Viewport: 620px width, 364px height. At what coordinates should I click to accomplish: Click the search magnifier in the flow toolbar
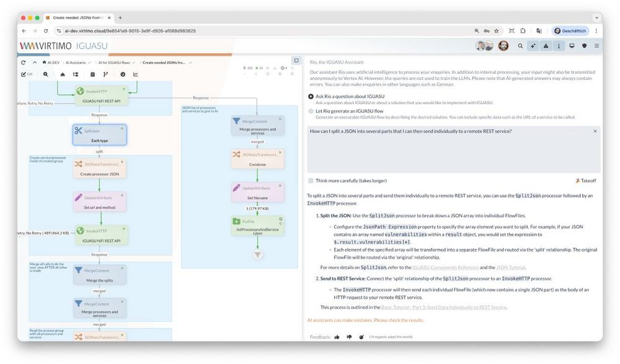click(45, 74)
